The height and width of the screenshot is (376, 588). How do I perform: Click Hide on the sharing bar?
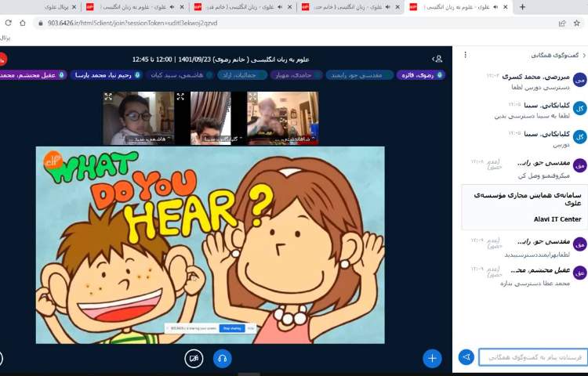[x=252, y=328]
